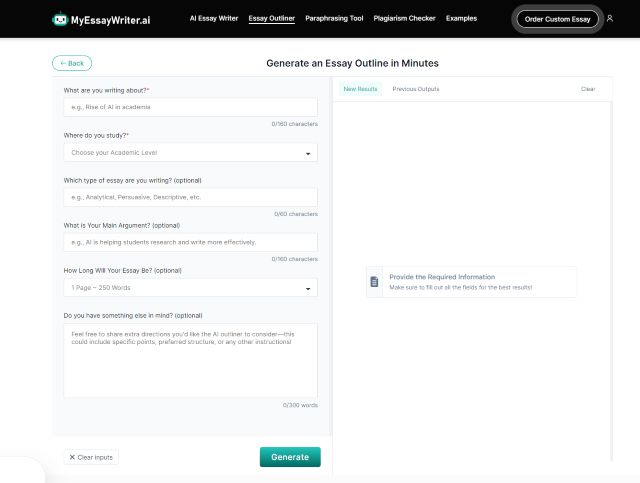Image resolution: width=640 pixels, height=483 pixels.
Task: Focus the essay topic input field
Action: click(190, 107)
